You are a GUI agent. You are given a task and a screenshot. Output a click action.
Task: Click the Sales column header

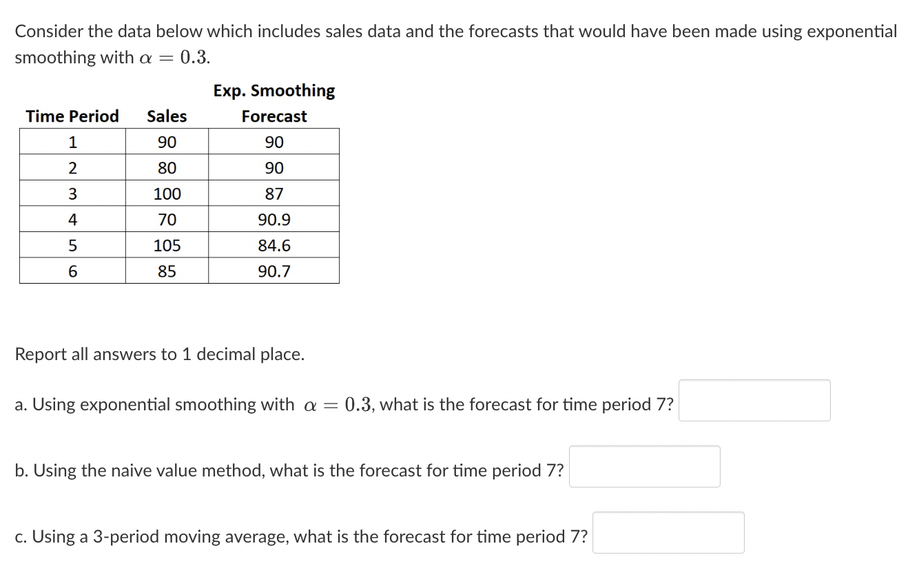(x=165, y=116)
